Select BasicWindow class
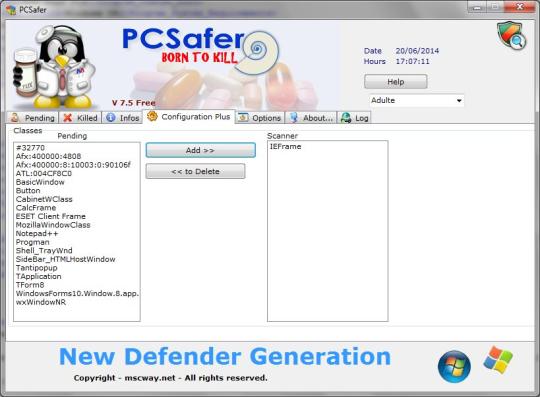 point(40,182)
